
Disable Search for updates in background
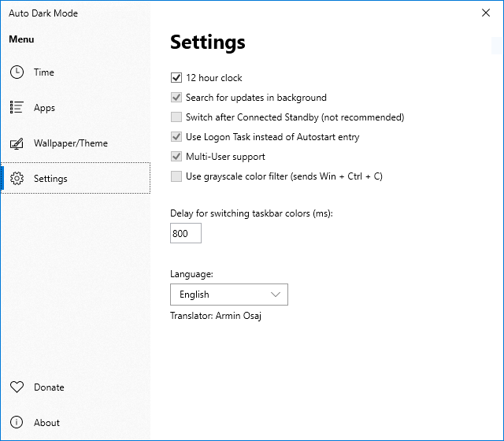176,98
